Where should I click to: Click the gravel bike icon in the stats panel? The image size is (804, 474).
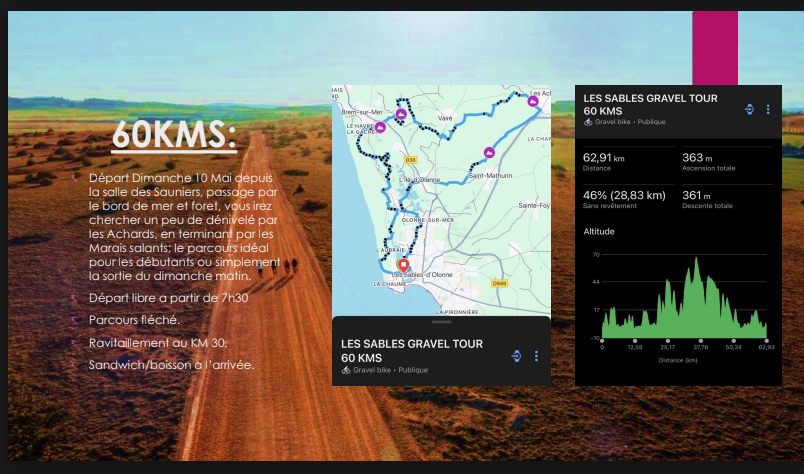pos(588,122)
